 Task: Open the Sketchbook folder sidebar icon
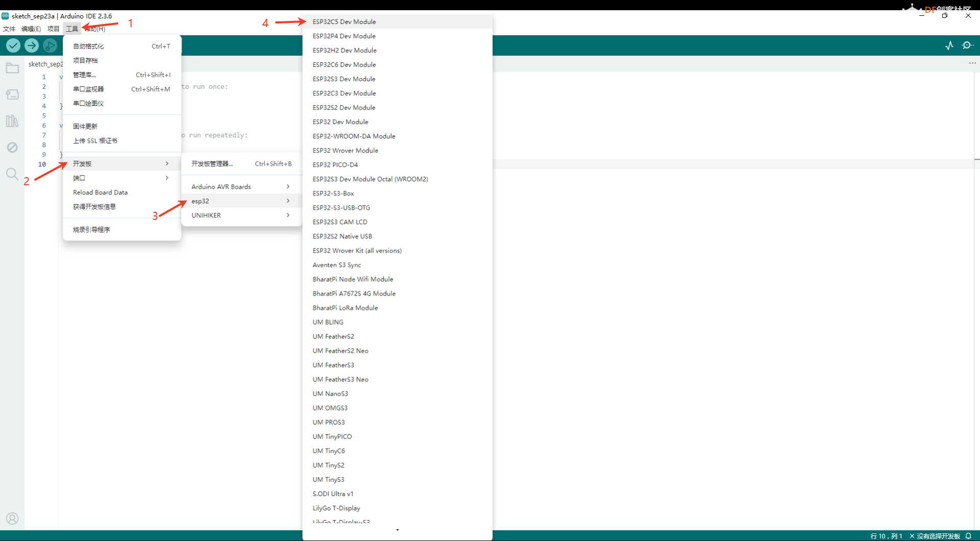(12, 68)
